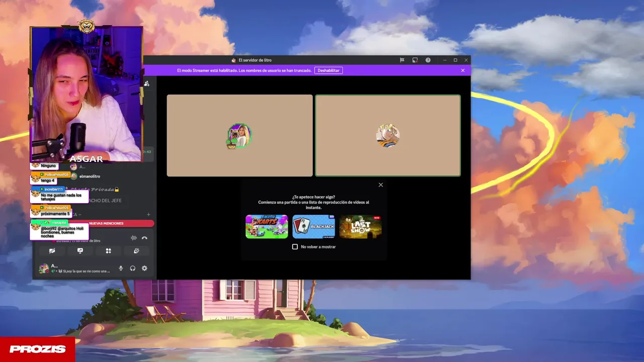Click Deshabilitar to turn off Streamer mode
This screenshot has width=644, height=362.
pyautogui.click(x=329, y=70)
